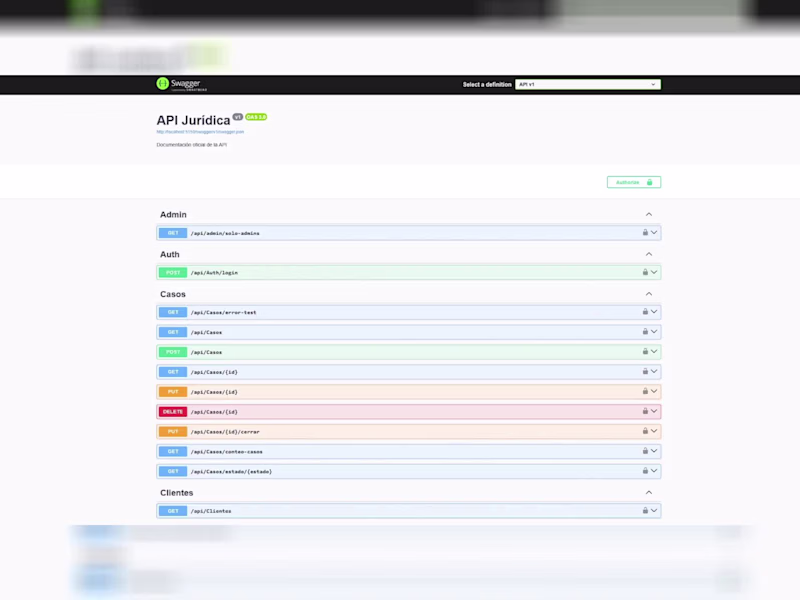Image resolution: width=800 pixels, height=600 pixels.
Task: Expand the GET /api/Casos row arrow
Action: pyautogui.click(x=654, y=332)
